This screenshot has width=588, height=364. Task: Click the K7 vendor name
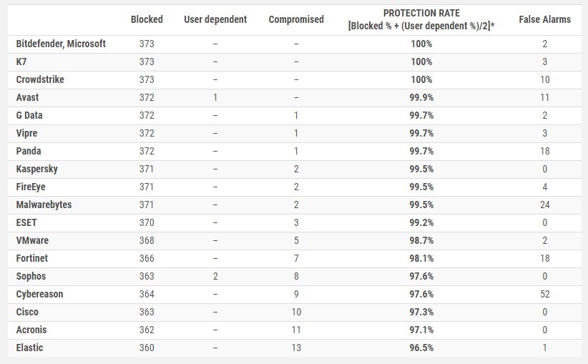(x=21, y=62)
